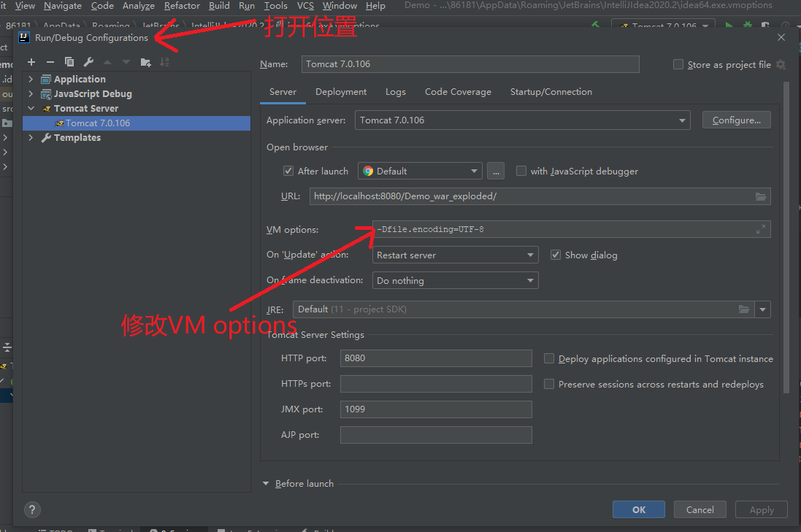Viewport: 801px width, 532px height.
Task: Open the help question mark button
Action: pos(32,509)
